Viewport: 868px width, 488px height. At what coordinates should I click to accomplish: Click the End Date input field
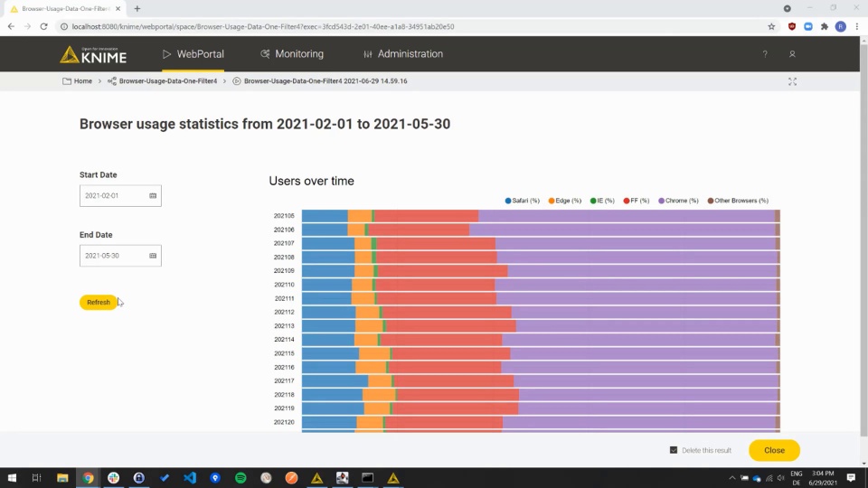pos(120,256)
